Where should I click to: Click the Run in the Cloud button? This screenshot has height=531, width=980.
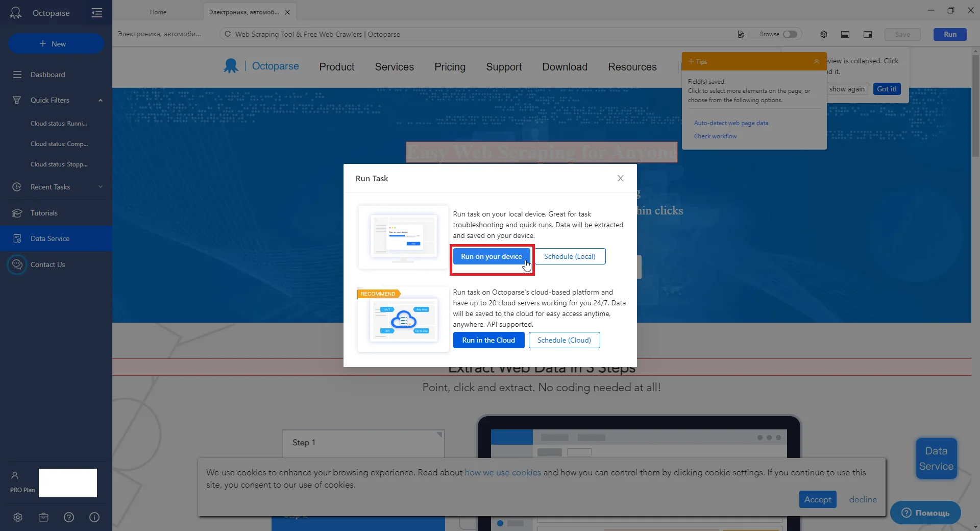point(488,340)
